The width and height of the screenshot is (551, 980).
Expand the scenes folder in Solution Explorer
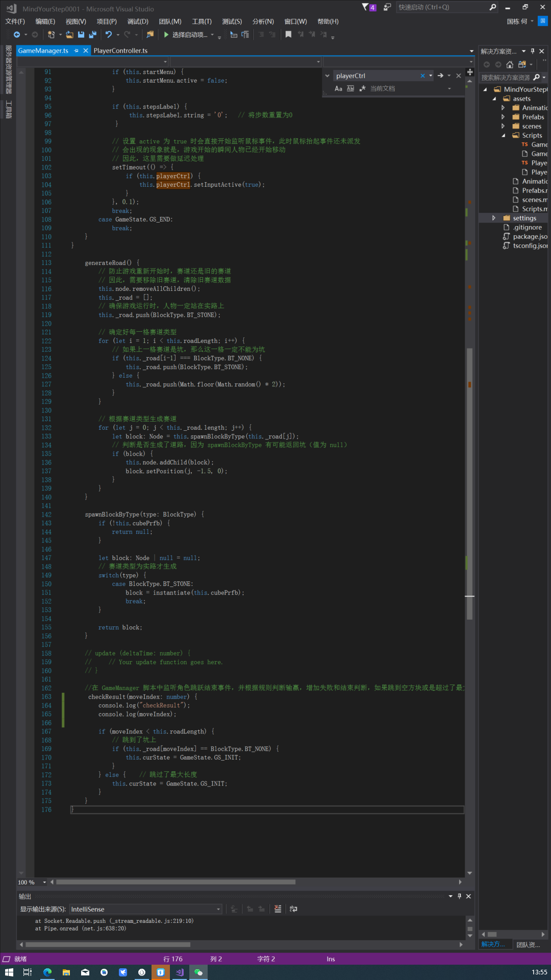(503, 126)
